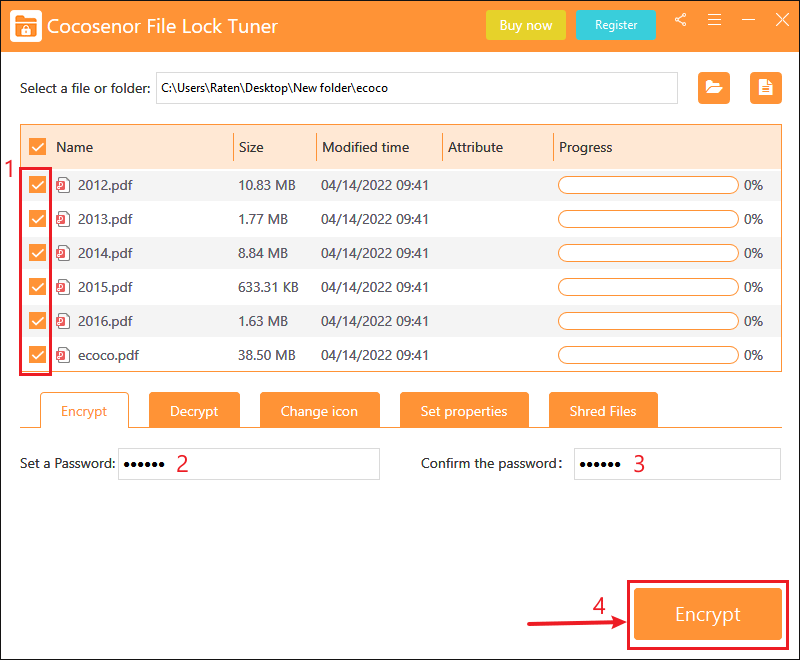Click the file or folder path field

417,88
